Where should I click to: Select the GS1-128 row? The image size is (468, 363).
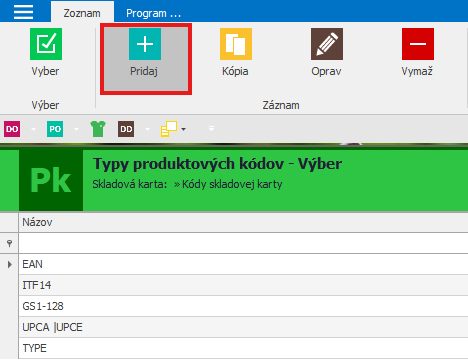point(243,306)
